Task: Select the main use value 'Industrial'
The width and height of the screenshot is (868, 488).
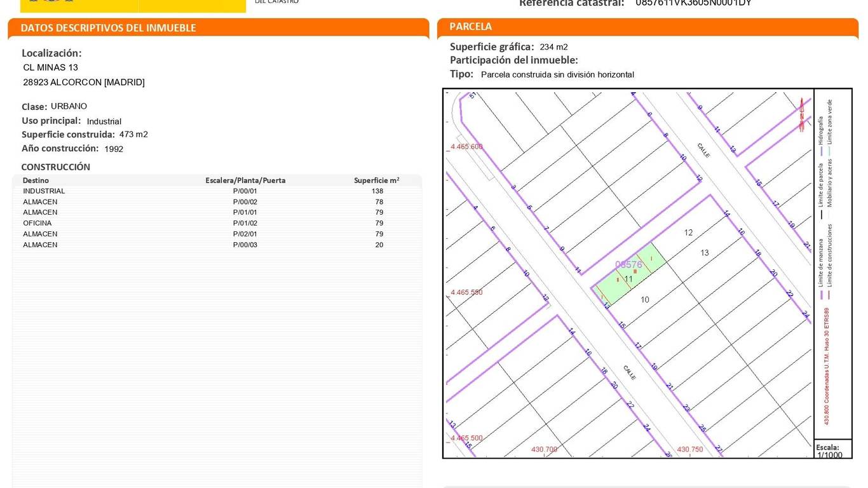Action: pyautogui.click(x=104, y=121)
